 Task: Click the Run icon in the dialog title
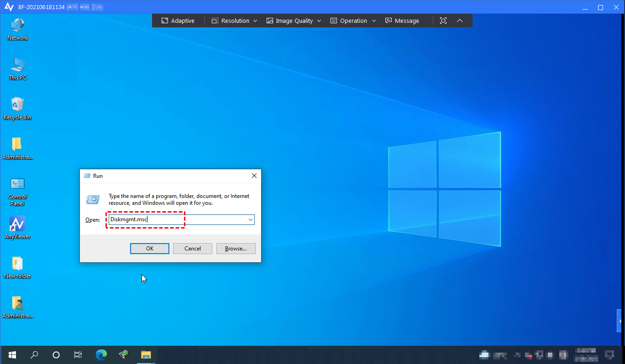point(87,176)
